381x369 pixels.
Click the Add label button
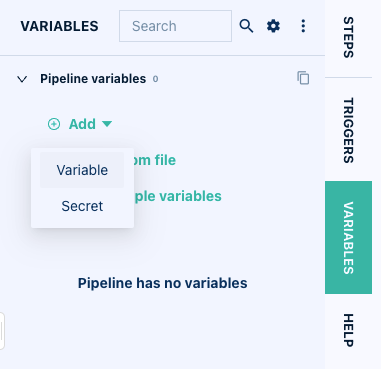tap(82, 124)
